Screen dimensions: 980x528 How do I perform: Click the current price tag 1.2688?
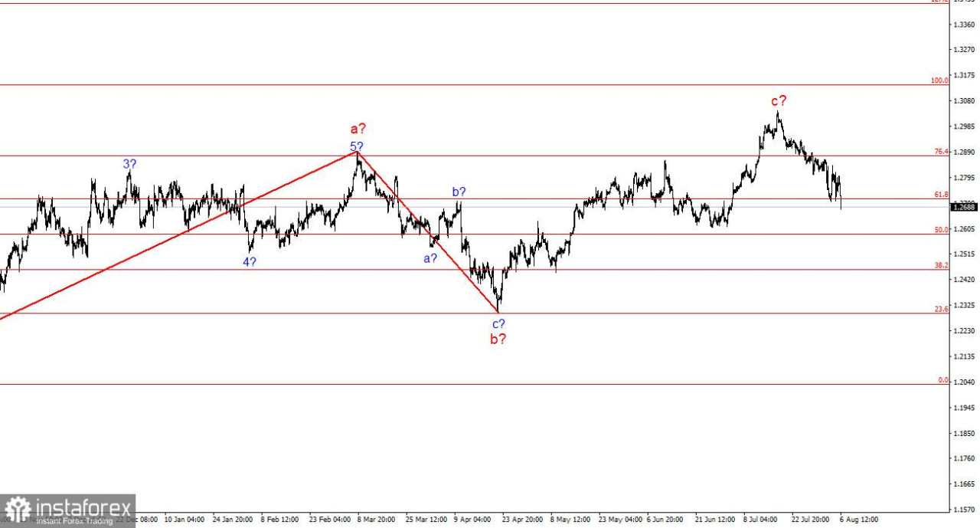[x=964, y=207]
